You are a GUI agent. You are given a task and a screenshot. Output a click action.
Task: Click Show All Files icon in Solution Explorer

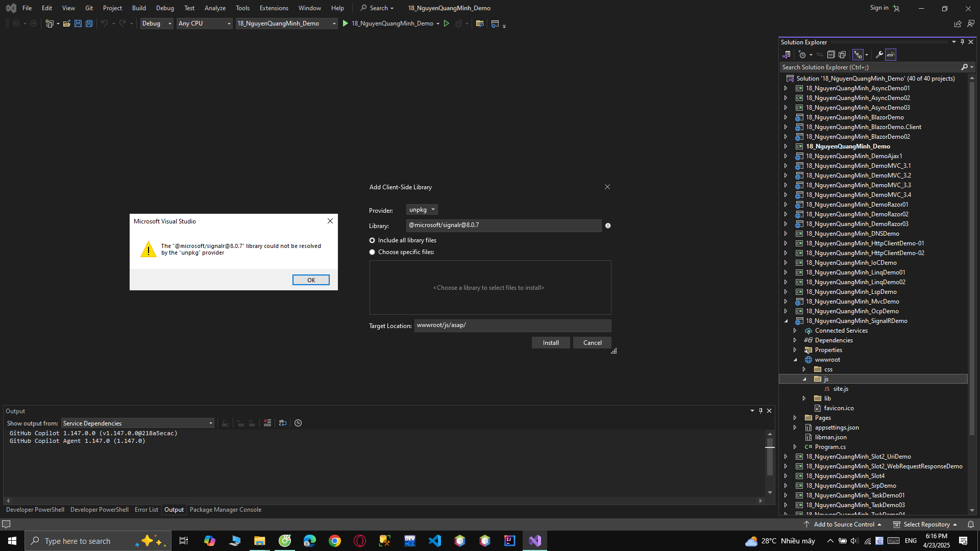point(842,55)
